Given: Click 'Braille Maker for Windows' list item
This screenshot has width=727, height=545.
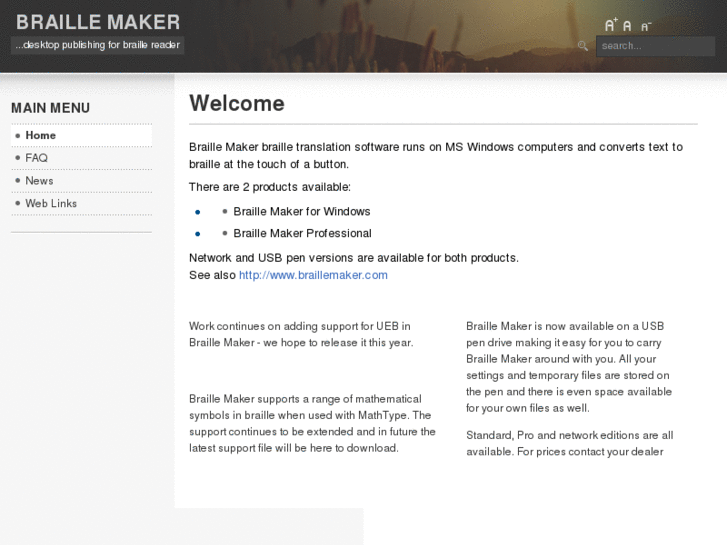Looking at the screenshot, I should pyautogui.click(x=302, y=212).
